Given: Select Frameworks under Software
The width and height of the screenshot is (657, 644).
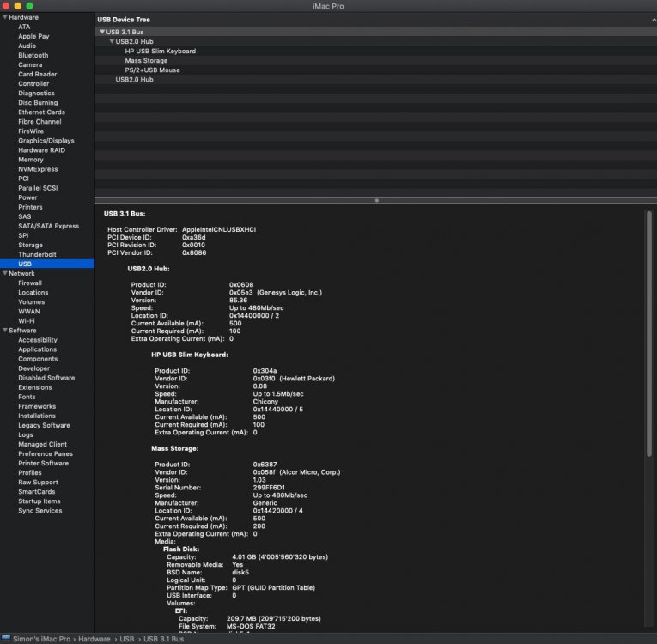Looking at the screenshot, I should click(37, 406).
